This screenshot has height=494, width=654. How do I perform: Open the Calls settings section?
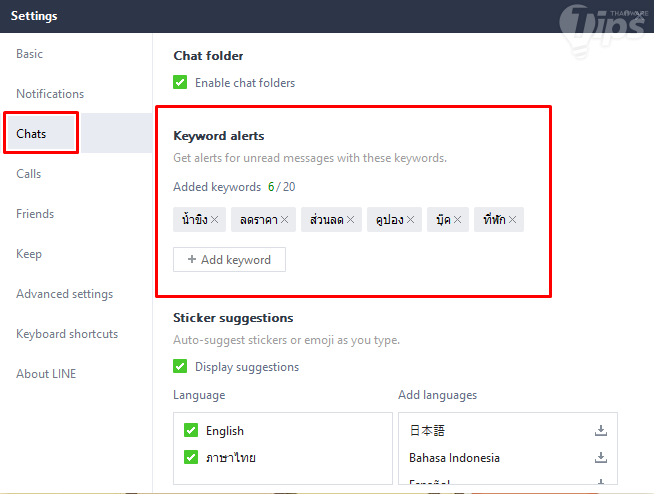76,174
